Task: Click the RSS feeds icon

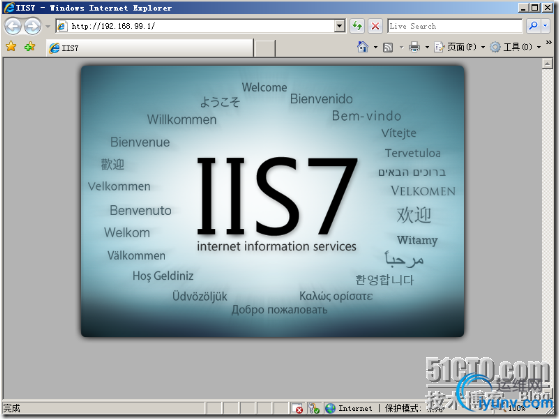Action: pos(388,47)
